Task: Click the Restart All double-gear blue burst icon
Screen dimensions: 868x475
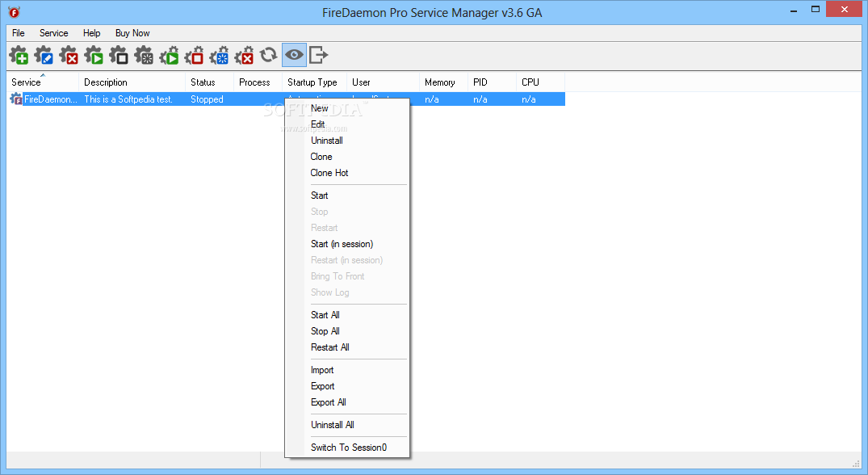Action: 219,55
